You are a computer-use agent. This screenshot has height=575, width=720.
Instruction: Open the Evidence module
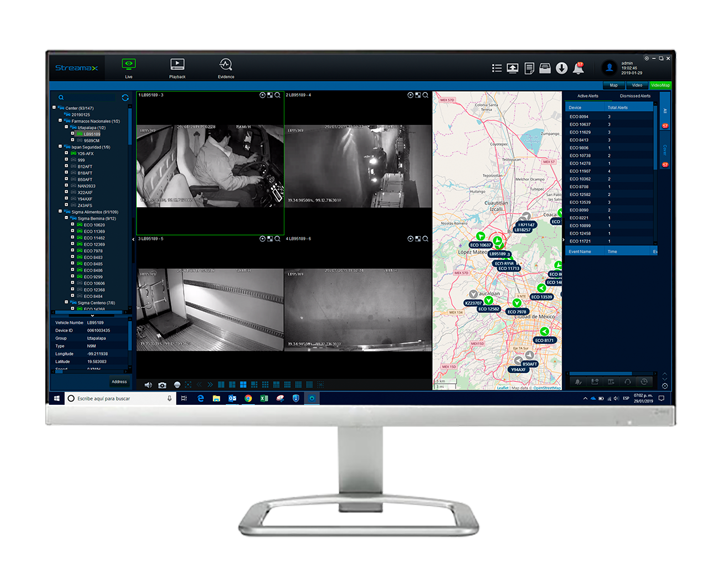click(x=225, y=68)
